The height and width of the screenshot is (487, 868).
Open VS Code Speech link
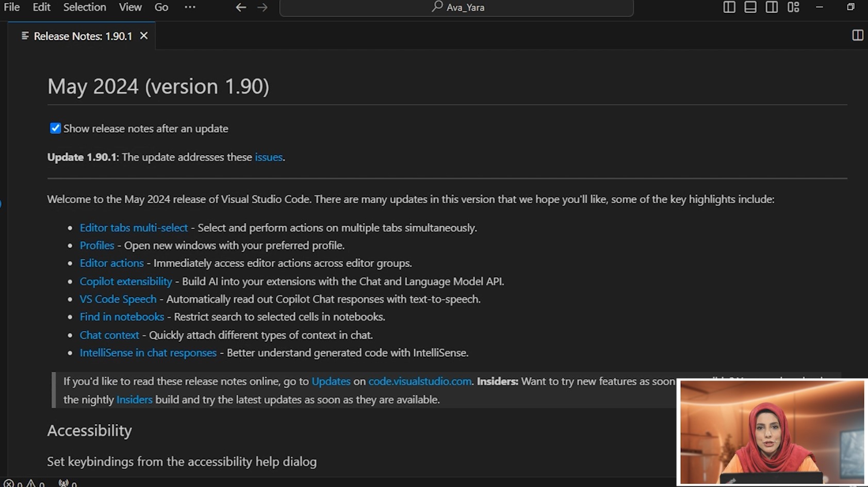click(118, 299)
